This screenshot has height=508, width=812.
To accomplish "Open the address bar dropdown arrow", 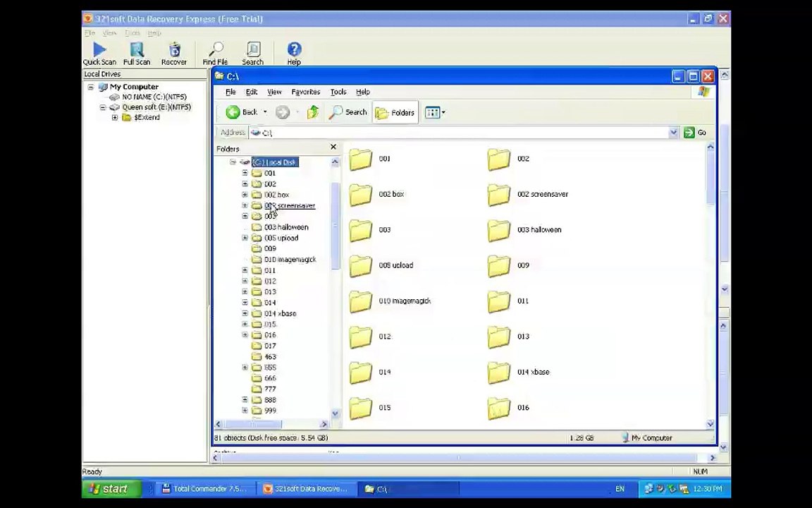I will tap(673, 133).
